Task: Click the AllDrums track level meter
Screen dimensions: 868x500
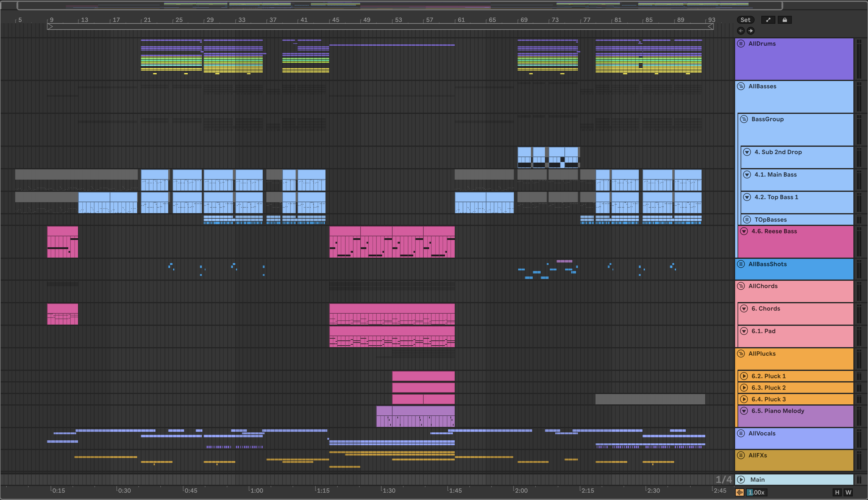Action: point(859,59)
